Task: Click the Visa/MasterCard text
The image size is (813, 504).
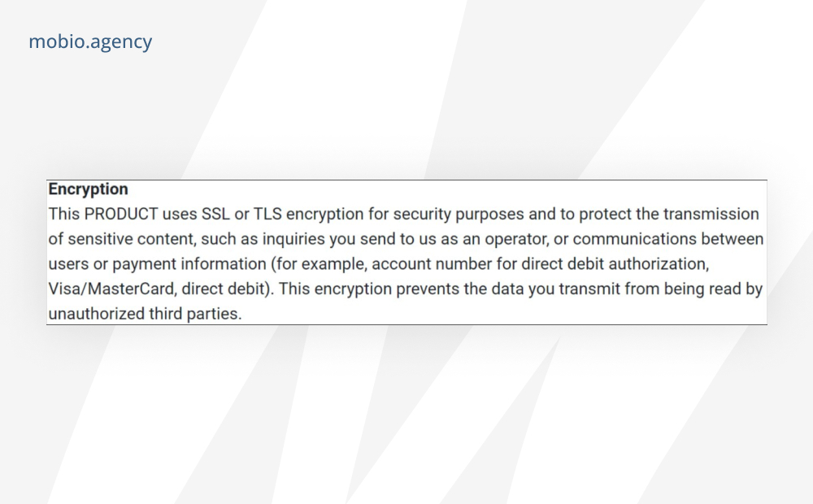Action: pos(112,289)
